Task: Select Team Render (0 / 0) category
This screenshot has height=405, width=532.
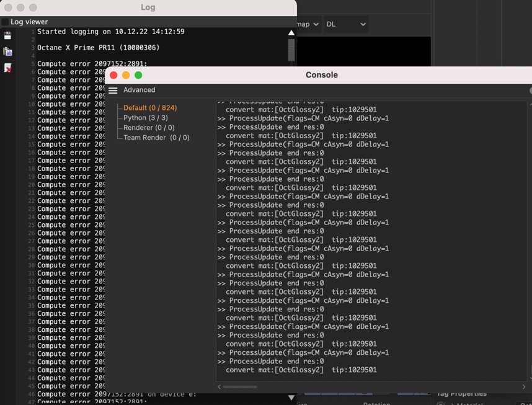Action: coord(156,138)
